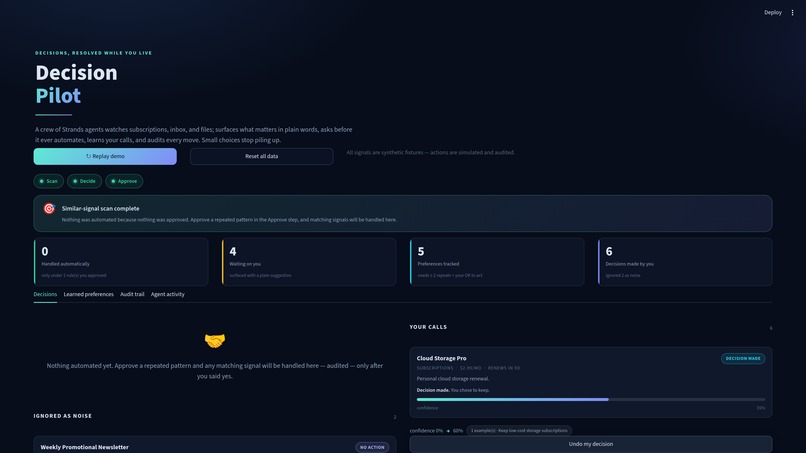Image resolution: width=806 pixels, height=453 pixels.
Task: Select the Handled automatically metric card
Action: pyautogui.click(x=121, y=262)
